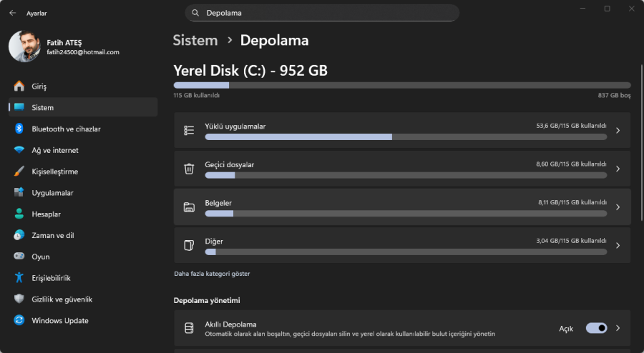Image resolution: width=644 pixels, height=353 pixels.
Task: Go to Ağ ve internet section
Action: pos(55,150)
